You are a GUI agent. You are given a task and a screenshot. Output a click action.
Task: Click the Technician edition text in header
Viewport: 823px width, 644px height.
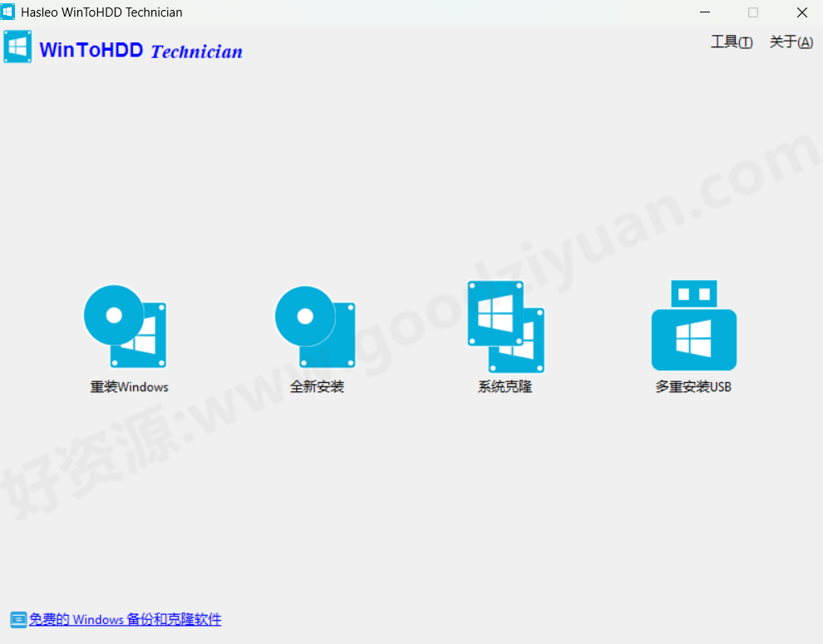196,52
